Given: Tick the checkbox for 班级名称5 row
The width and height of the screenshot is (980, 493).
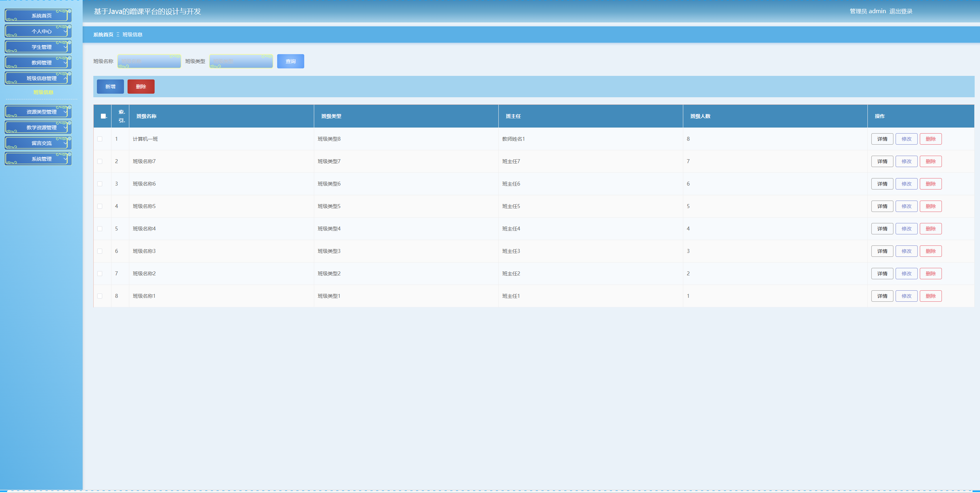Looking at the screenshot, I should 100,206.
